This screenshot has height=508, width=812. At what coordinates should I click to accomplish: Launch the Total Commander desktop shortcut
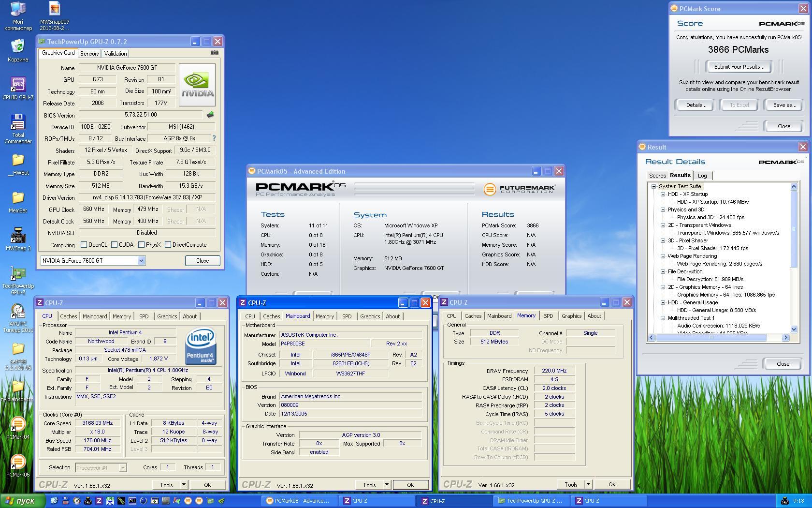(x=18, y=129)
